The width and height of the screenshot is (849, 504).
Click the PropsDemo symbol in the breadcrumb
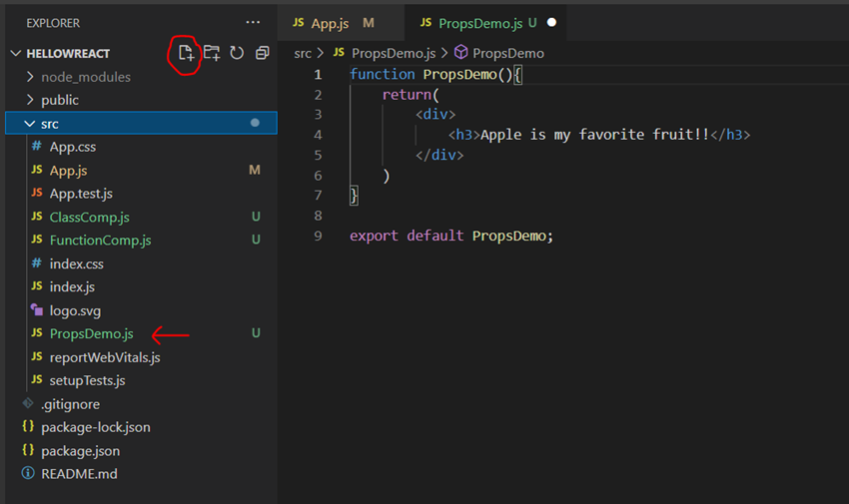tap(507, 53)
